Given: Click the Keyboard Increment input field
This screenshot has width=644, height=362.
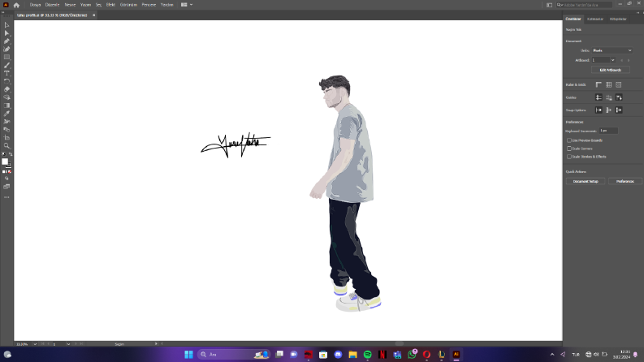Looking at the screenshot, I should click(x=608, y=131).
